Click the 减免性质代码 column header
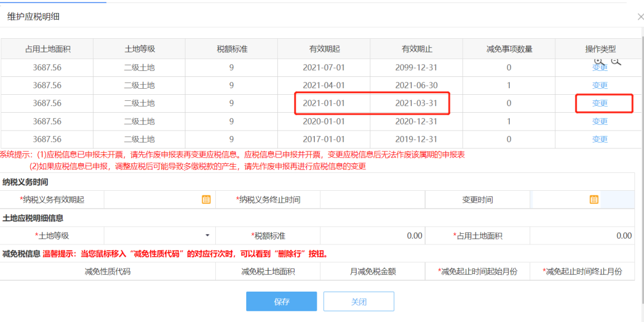This screenshot has height=322, width=644. click(x=107, y=271)
